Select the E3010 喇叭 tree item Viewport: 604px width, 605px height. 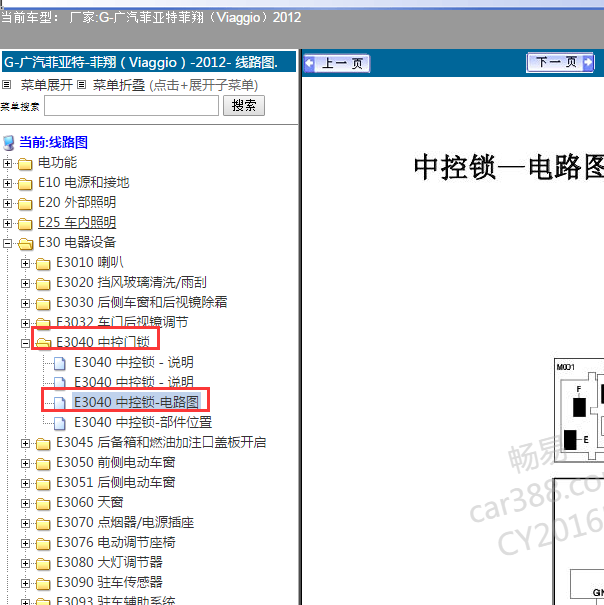[90, 262]
